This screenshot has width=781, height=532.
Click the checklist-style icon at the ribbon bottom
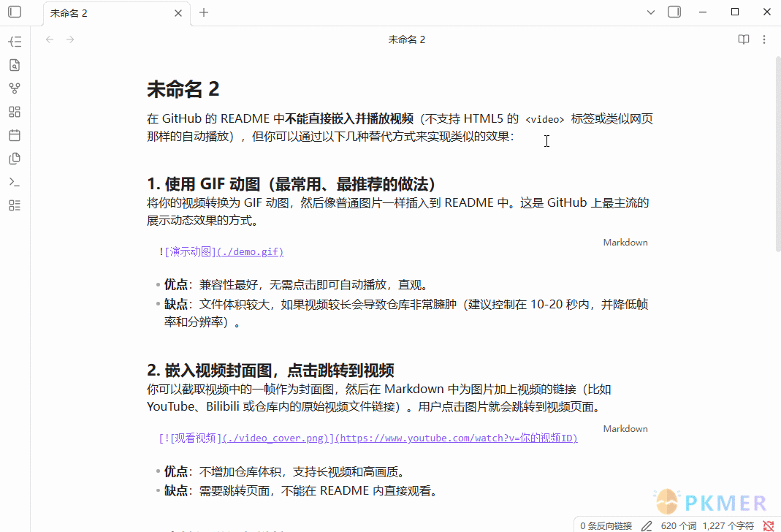[x=15, y=206]
